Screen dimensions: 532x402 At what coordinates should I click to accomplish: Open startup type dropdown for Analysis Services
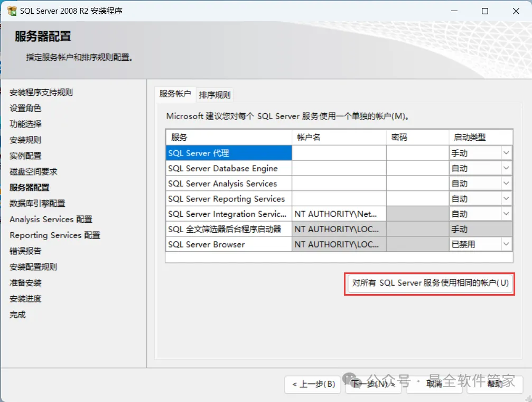506,184
